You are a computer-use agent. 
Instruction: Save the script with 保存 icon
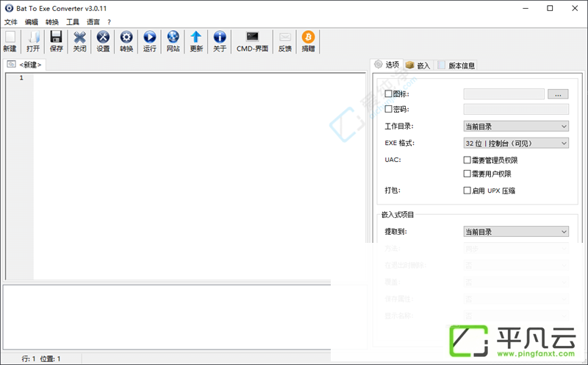57,37
